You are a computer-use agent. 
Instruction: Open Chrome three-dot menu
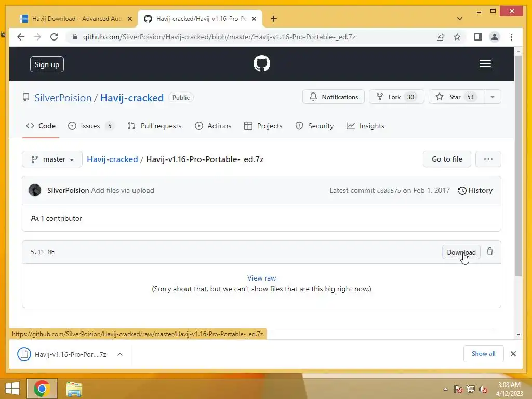(511, 37)
